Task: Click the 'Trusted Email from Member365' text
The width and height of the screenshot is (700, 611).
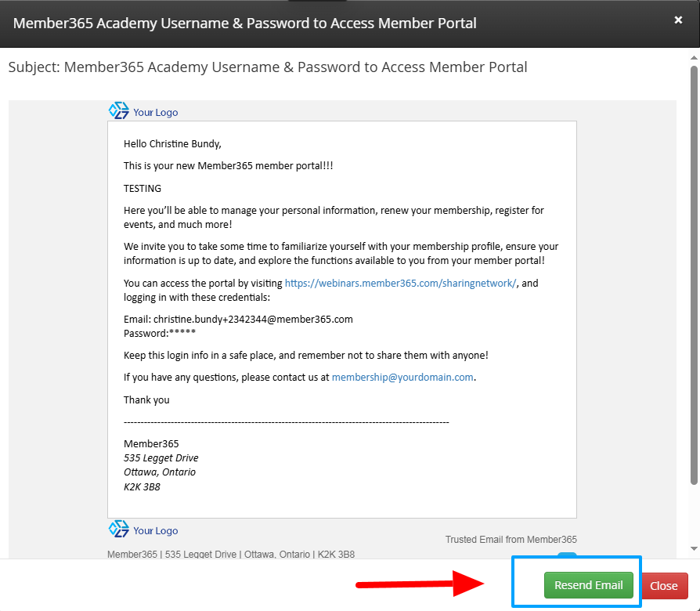Action: [x=511, y=540]
